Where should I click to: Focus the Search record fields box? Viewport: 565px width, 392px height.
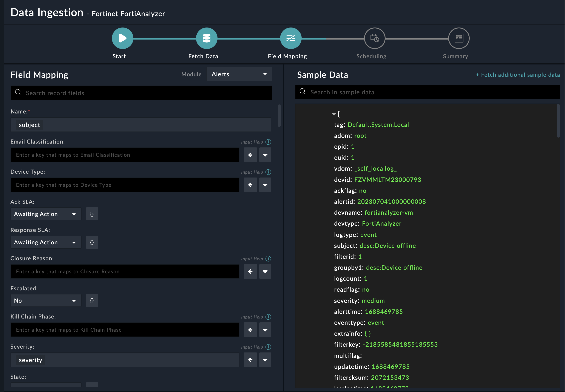[x=141, y=93]
